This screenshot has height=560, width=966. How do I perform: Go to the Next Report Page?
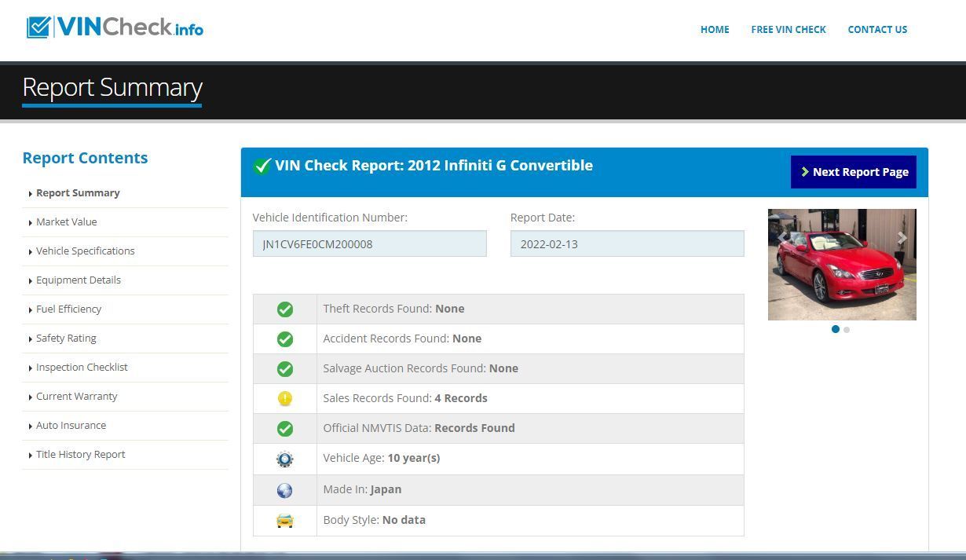tap(854, 172)
